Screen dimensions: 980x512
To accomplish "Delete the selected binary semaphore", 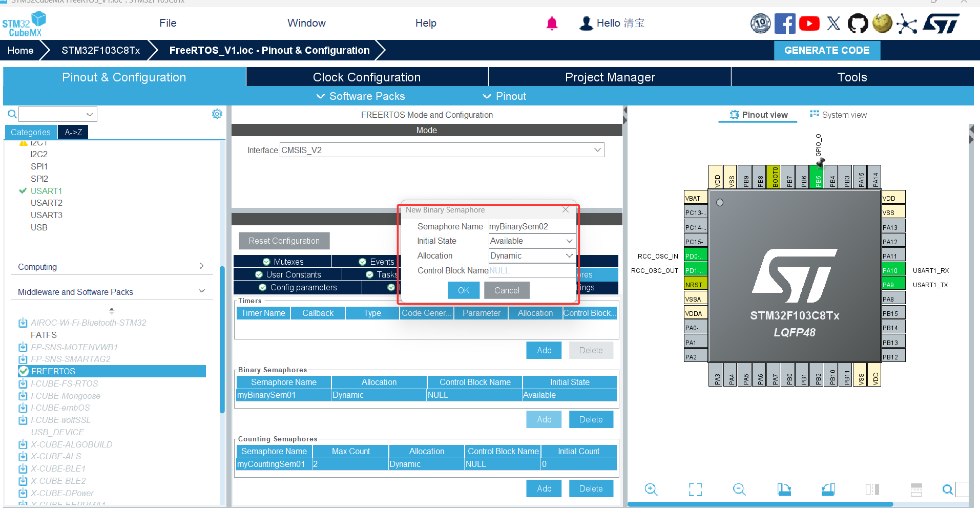I will [x=591, y=419].
